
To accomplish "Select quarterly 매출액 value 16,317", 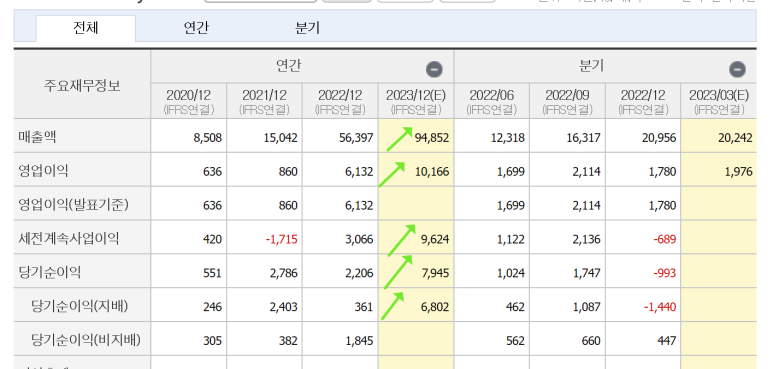I will pyautogui.click(x=583, y=138).
